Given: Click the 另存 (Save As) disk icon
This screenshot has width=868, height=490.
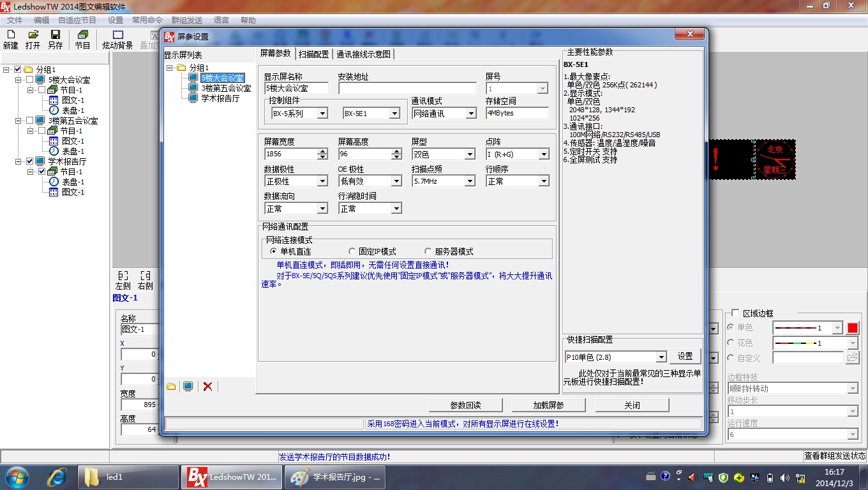Looking at the screenshot, I should click(56, 35).
